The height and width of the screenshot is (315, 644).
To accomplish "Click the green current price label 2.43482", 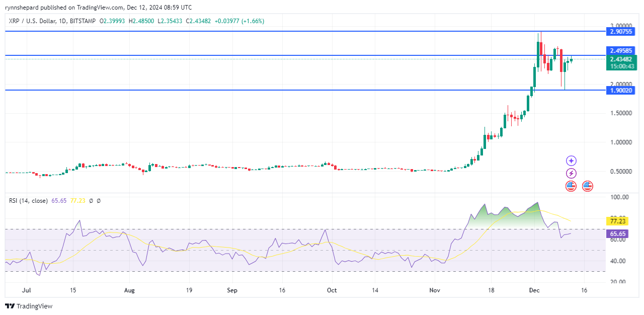I will 621,59.
